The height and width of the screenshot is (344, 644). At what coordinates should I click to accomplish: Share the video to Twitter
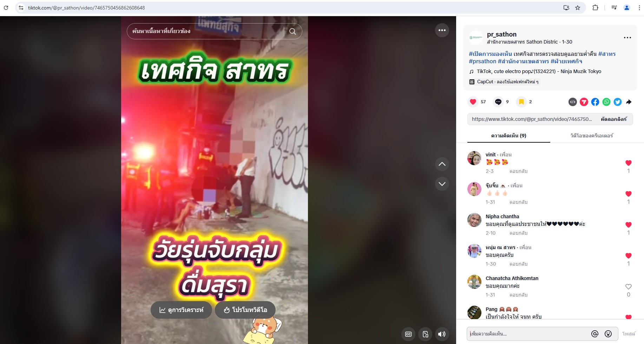pos(618,102)
